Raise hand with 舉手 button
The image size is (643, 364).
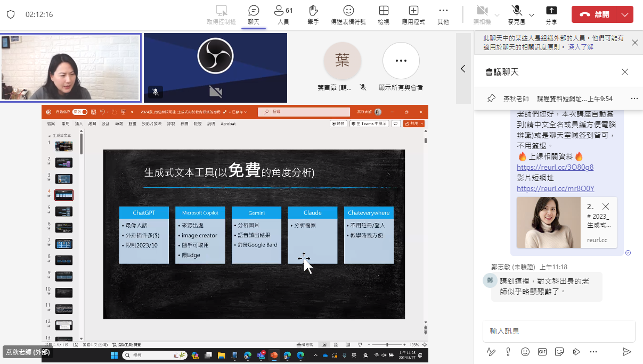313,15
